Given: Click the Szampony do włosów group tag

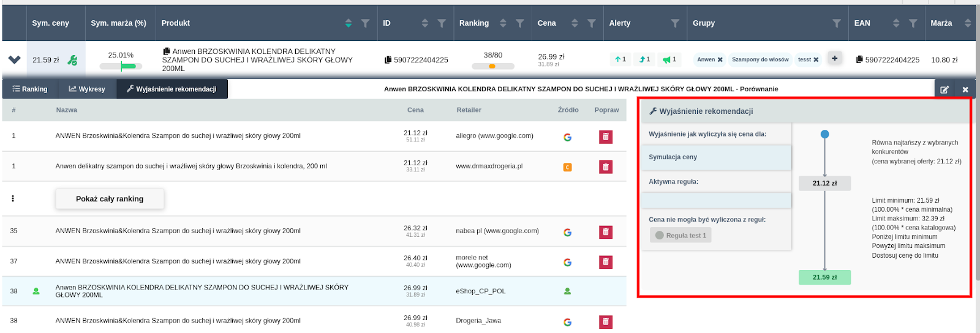Looking at the screenshot, I should point(760,59).
